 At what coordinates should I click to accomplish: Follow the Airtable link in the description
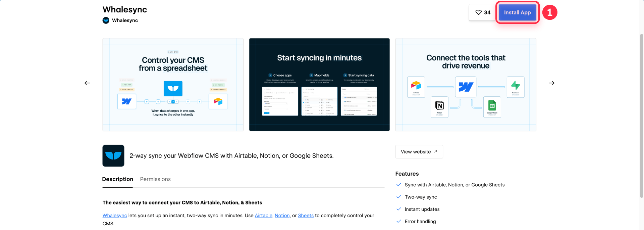tap(264, 216)
